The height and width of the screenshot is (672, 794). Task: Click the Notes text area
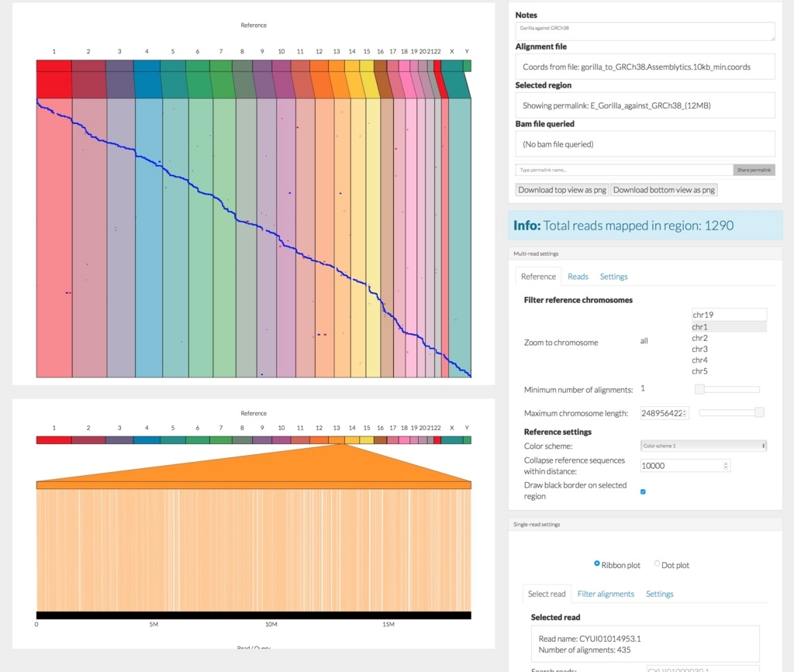coord(645,31)
